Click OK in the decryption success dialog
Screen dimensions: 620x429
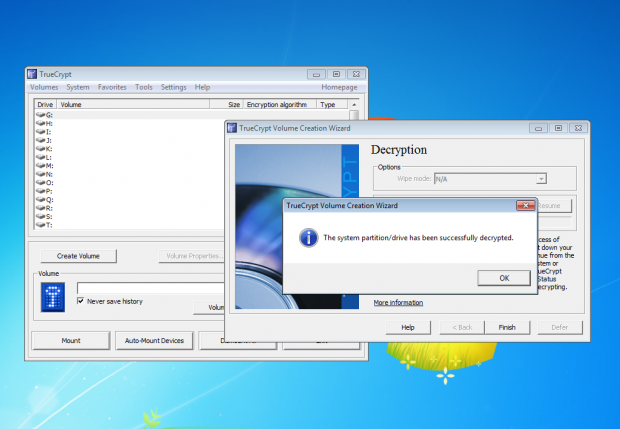pos(504,278)
